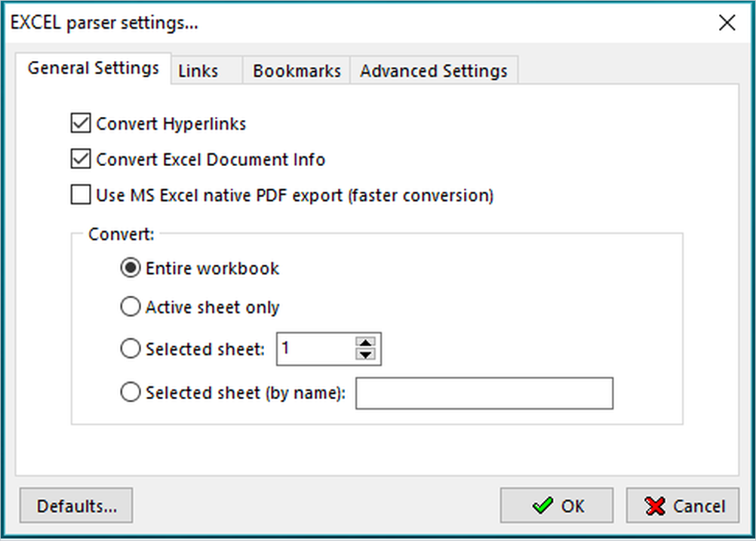The image size is (756, 541).
Task: Select the Active sheet only option
Action: 131,306
